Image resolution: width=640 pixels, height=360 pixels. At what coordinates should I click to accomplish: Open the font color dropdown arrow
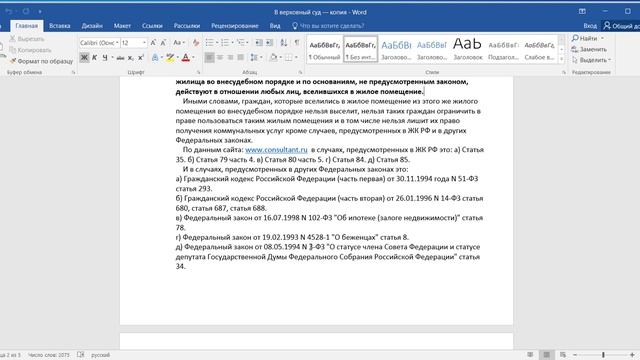click(193, 58)
